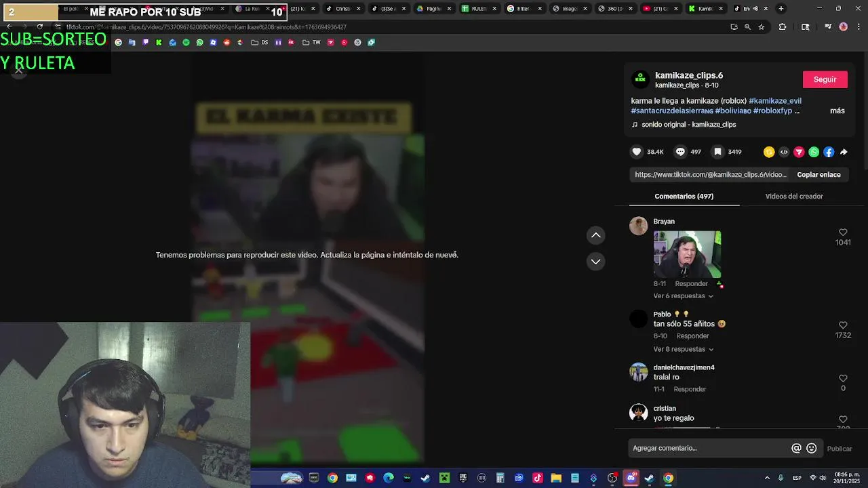Open Minecraft from the taskbar

444,478
